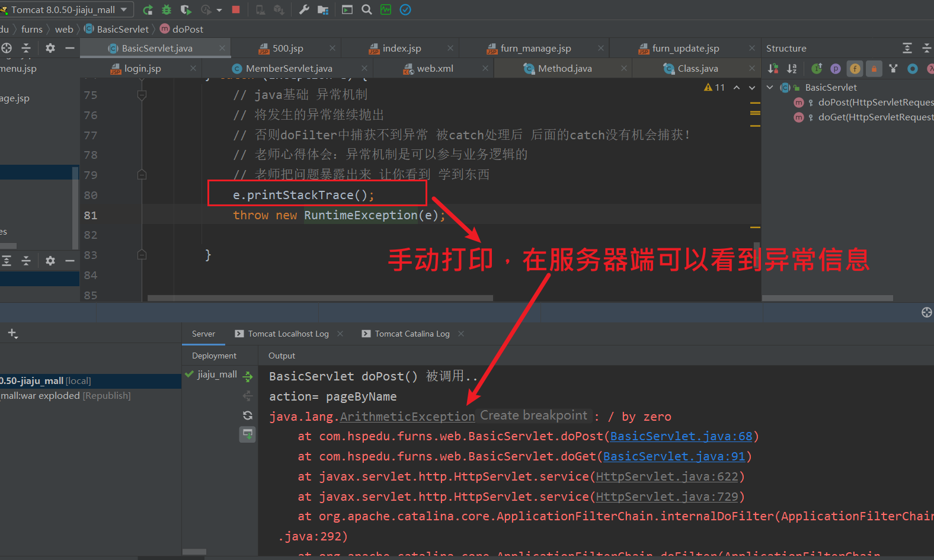This screenshot has width=934, height=560.
Task: Open the 11 warnings inspection indicator
Action: [714, 87]
